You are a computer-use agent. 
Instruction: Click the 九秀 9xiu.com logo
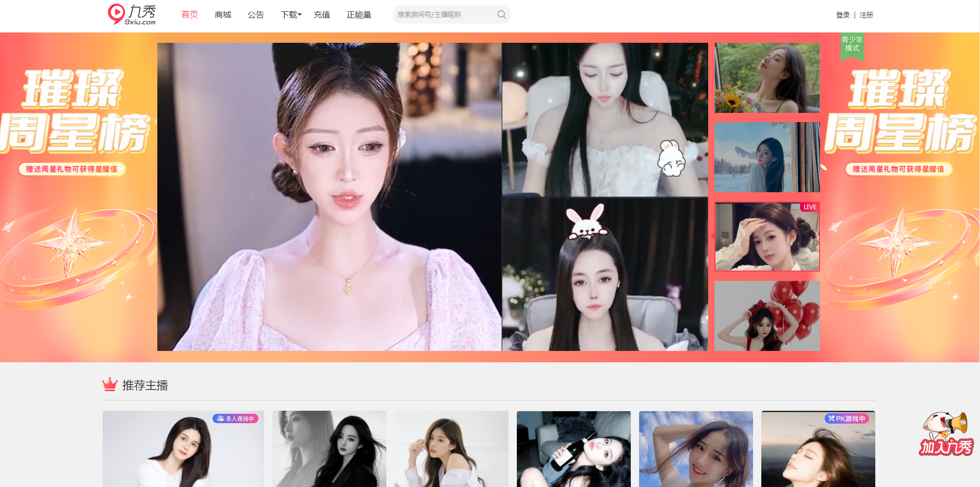click(132, 14)
